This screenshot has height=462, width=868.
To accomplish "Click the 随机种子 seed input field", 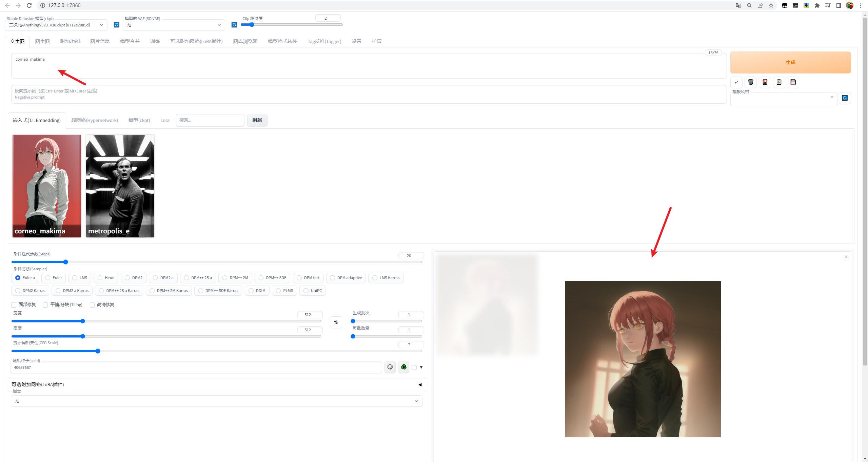I will 196,367.
